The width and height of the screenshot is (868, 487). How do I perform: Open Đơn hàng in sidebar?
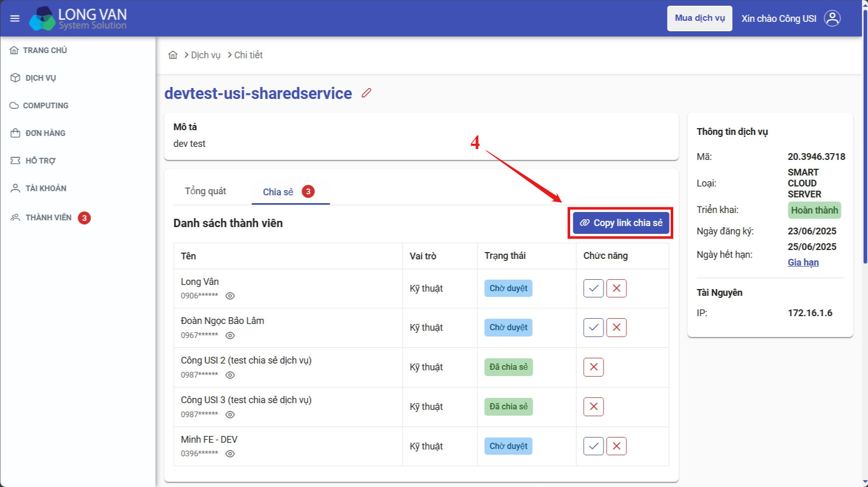(38, 133)
